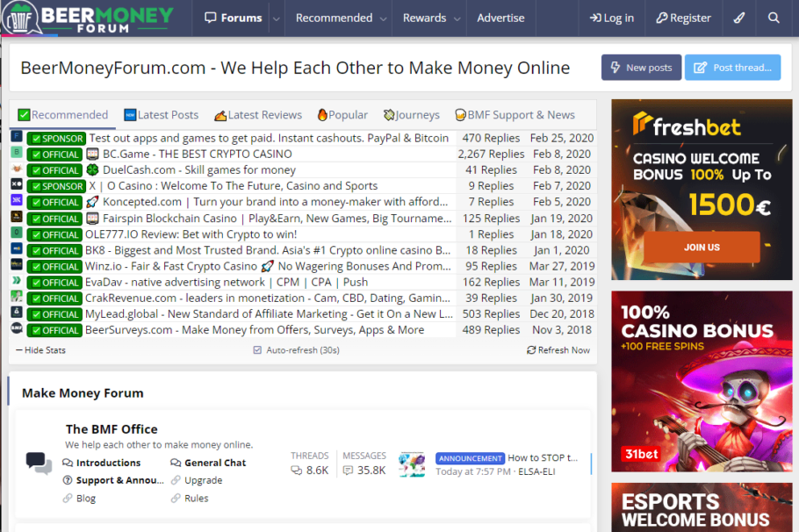The height and width of the screenshot is (532, 799).
Task: Click the Register key icon
Action: pos(661,18)
